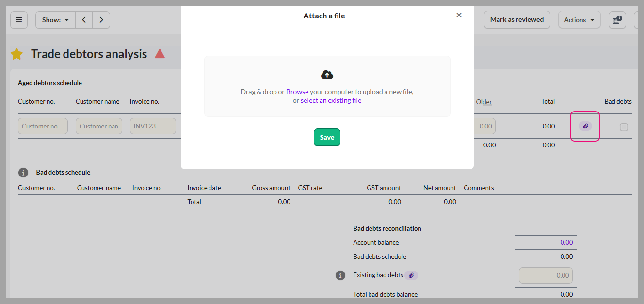Go to the next page arrow
The image size is (644, 304).
[101, 20]
